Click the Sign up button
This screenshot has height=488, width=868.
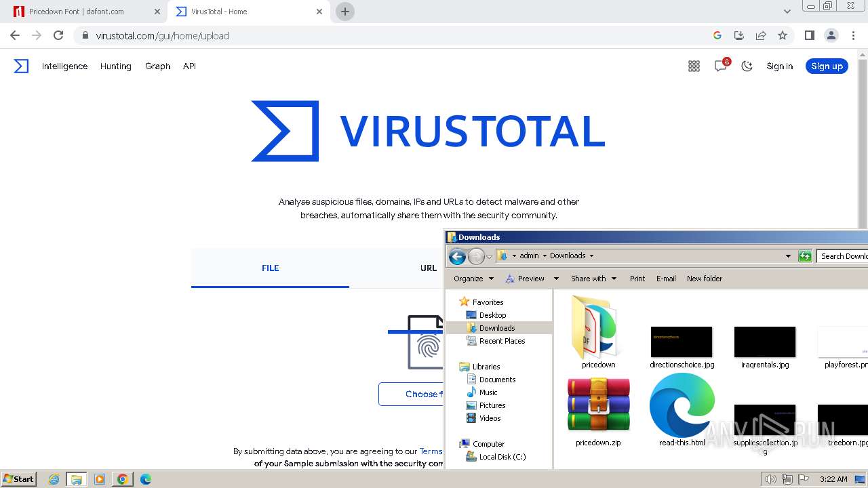coord(827,66)
